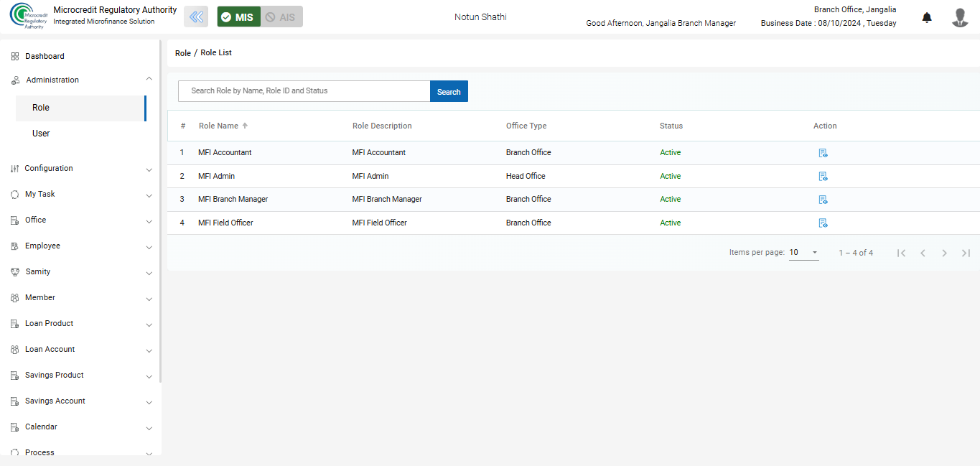Viewport: 980px width, 466px height.
Task: Focus the Search Role input field
Action: point(304,91)
